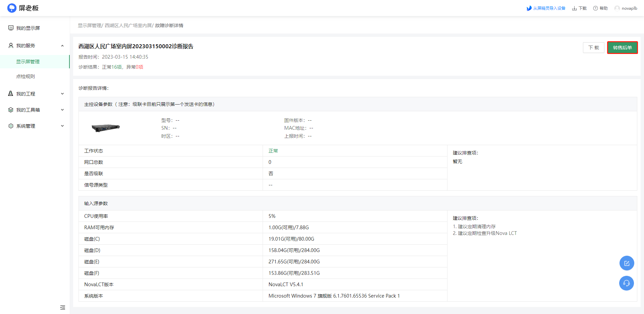Click the 从屏精灵导入设备 bird icon

click(529, 8)
